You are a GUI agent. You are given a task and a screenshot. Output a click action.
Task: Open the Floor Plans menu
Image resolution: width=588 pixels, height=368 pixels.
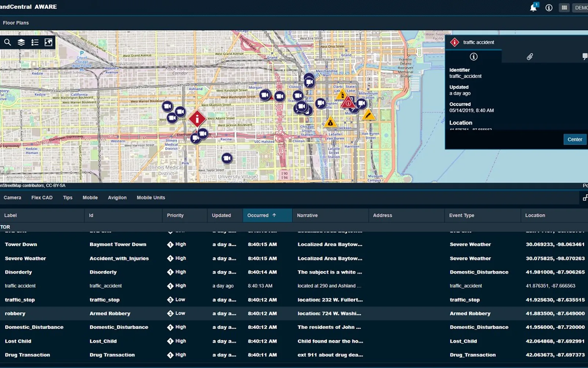(x=16, y=23)
